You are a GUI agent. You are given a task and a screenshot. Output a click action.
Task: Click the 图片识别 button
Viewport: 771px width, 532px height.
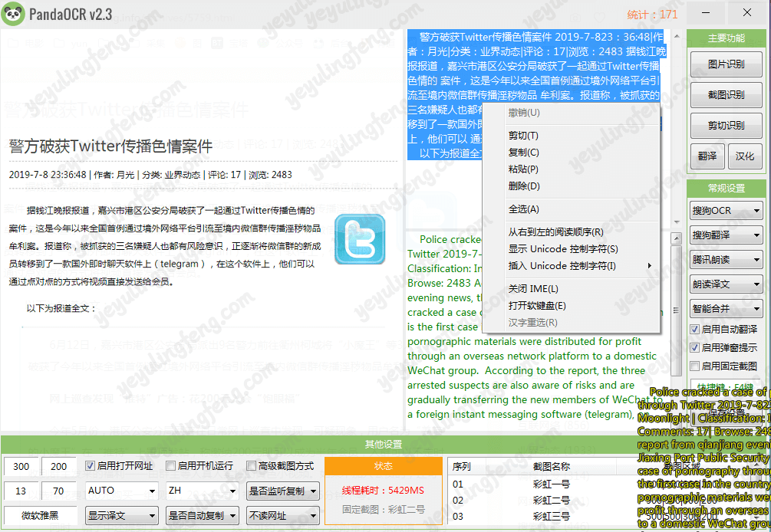[x=727, y=64]
